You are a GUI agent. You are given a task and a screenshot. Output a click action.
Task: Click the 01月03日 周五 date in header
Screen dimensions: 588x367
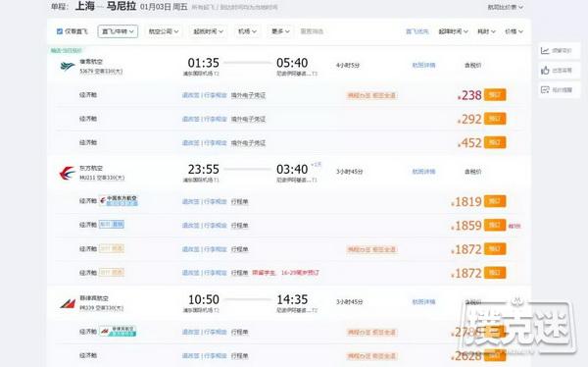click(164, 7)
